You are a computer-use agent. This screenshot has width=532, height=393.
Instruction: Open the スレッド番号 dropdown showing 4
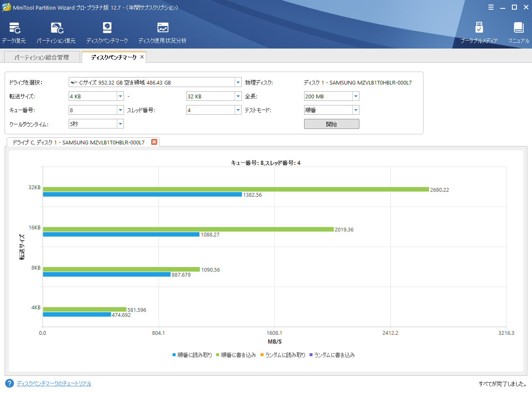pyautogui.click(x=238, y=110)
